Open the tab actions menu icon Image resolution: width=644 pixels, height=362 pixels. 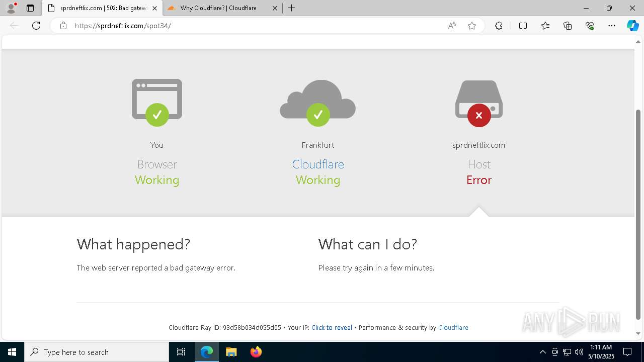tap(30, 8)
